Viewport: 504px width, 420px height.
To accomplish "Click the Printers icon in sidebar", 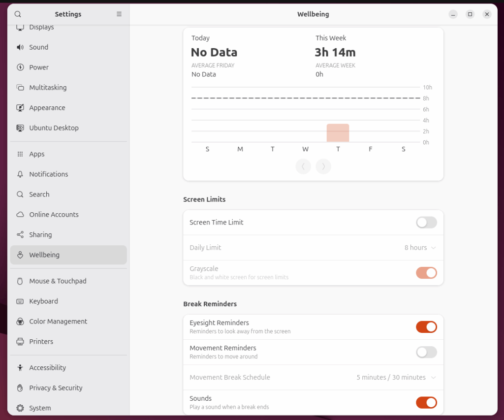I will 20,342.
